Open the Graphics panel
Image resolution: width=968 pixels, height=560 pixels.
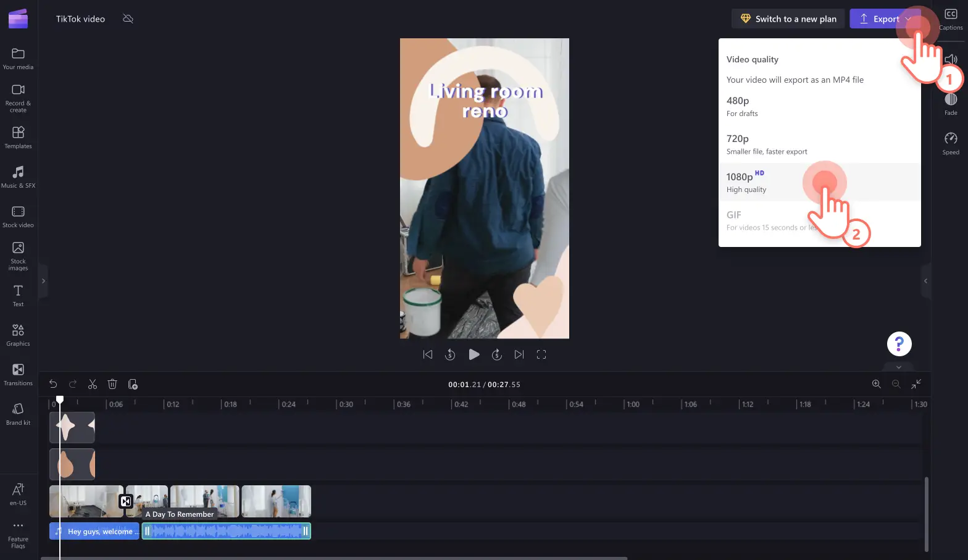click(x=18, y=335)
